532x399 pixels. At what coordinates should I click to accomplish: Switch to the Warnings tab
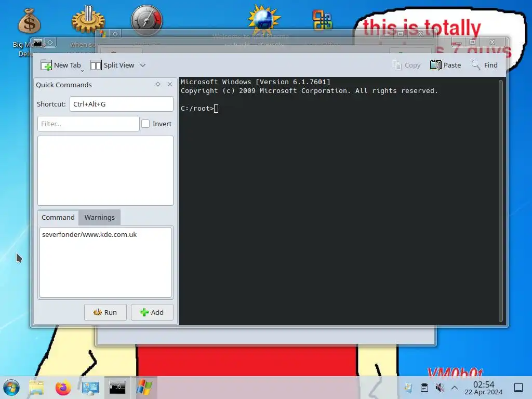pos(99,218)
